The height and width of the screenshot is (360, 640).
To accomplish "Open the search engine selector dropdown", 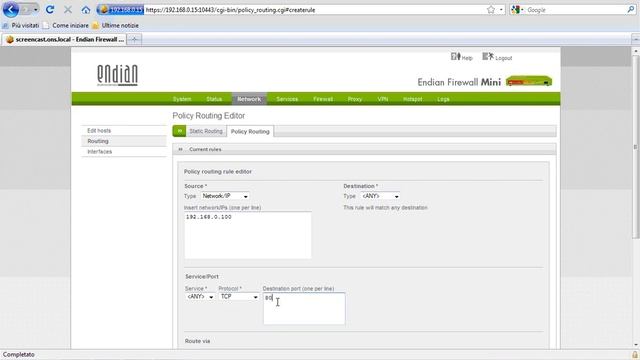I will point(518,10).
